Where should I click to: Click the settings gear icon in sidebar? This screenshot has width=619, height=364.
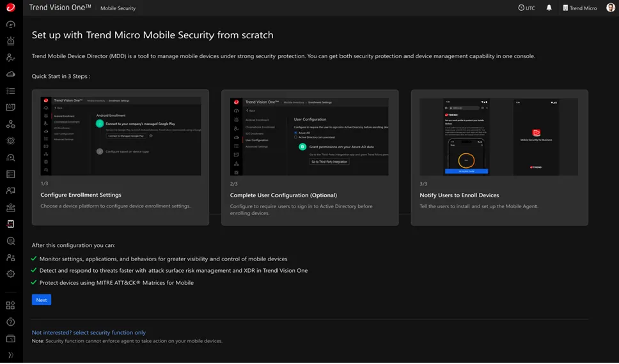(x=10, y=274)
